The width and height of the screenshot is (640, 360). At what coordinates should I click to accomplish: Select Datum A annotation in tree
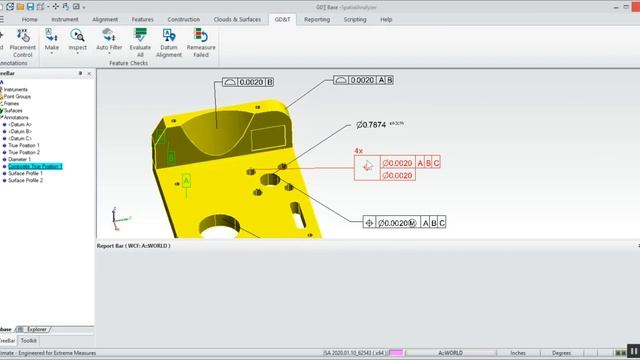20,124
